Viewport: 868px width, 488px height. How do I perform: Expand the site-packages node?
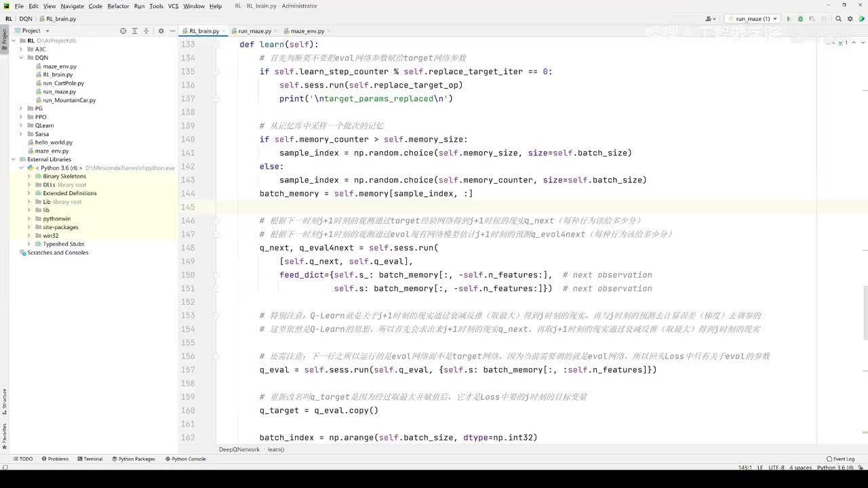(29, 227)
